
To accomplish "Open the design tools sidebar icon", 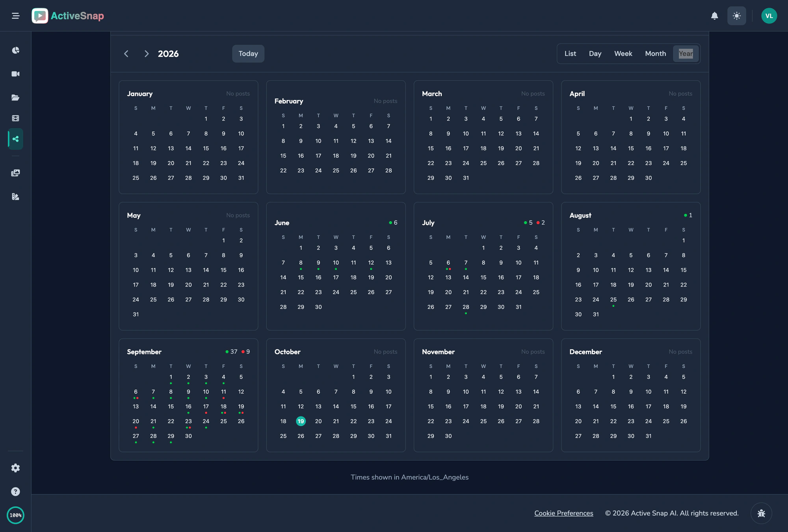I will (15, 197).
